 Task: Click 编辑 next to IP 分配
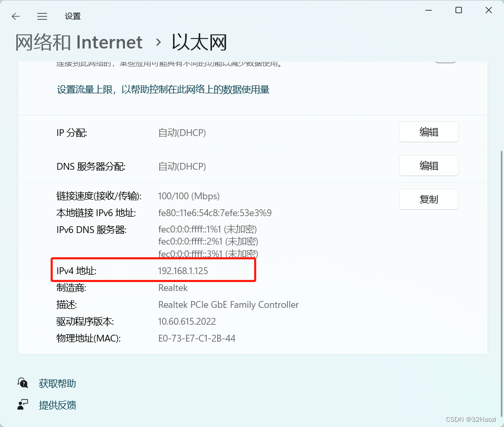[x=429, y=132]
